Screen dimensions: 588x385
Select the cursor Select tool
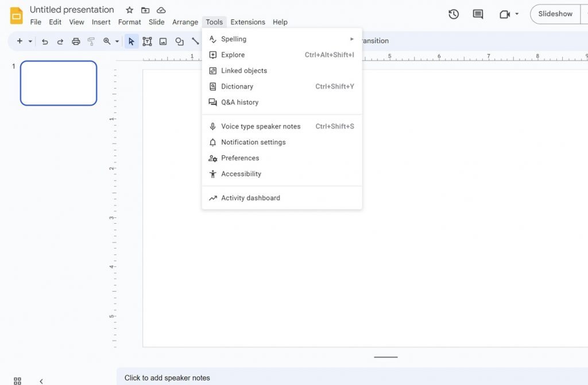click(x=131, y=41)
